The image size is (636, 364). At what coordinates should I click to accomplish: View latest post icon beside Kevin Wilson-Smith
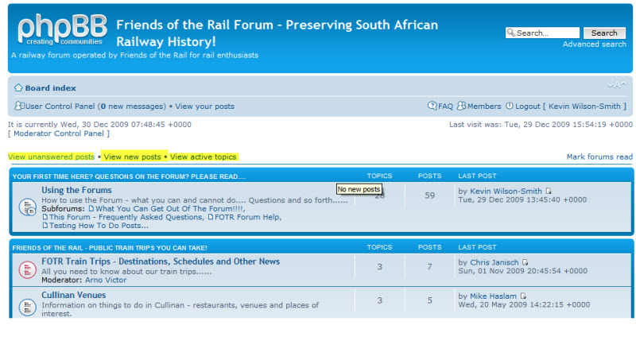point(549,191)
